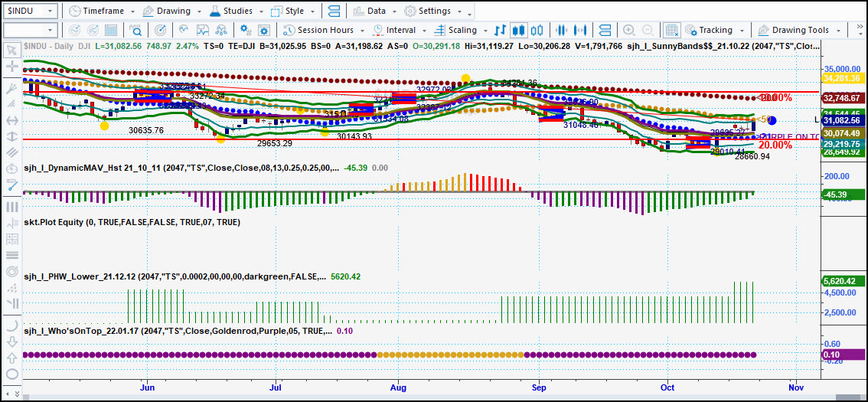
Task: Choose the arc drawing tool
Action: 11,326
